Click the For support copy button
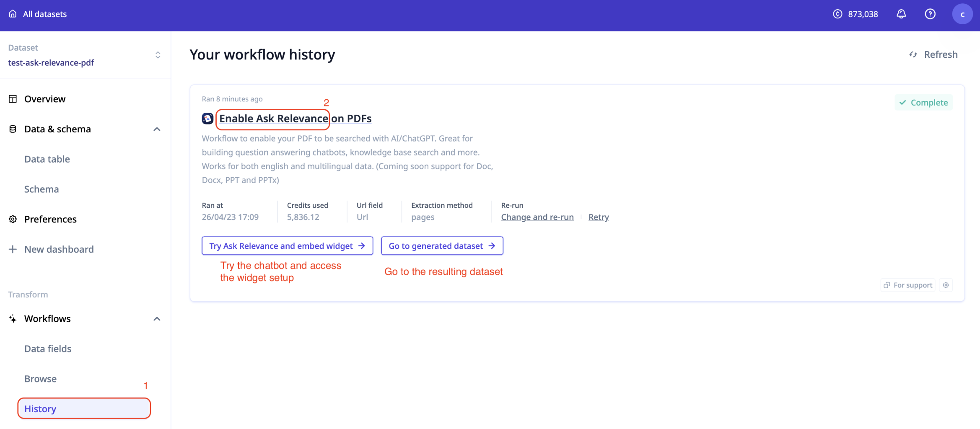This screenshot has height=429, width=980. (908, 285)
